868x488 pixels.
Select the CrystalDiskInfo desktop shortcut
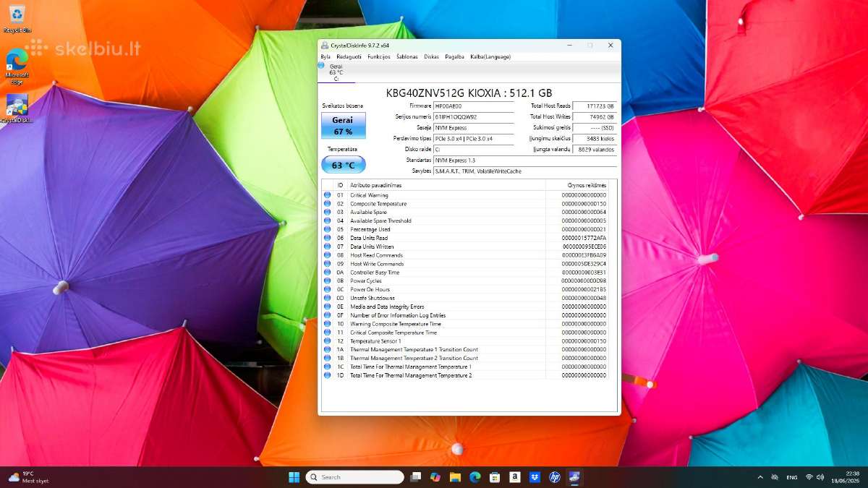coord(17,108)
